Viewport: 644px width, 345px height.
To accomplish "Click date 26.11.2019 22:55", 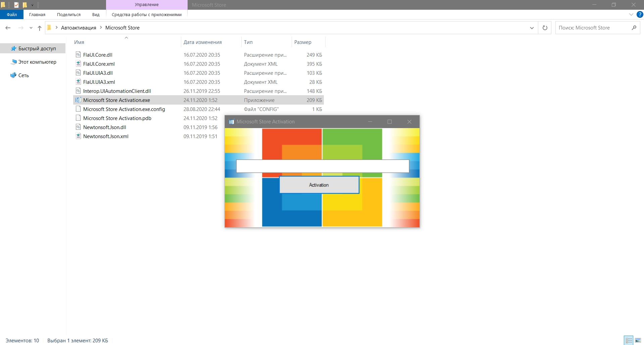I will click(202, 91).
